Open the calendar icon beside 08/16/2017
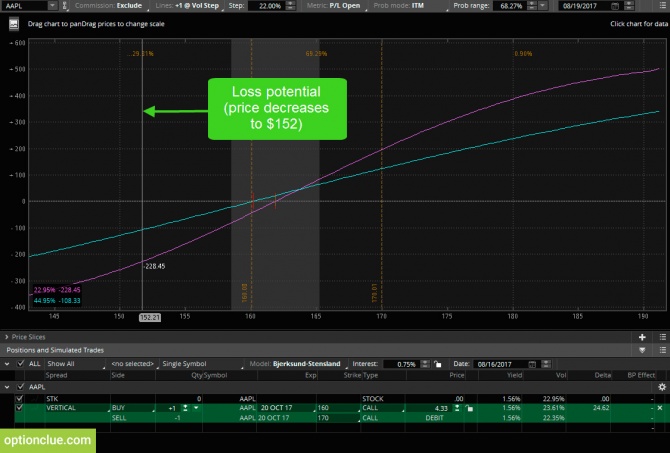 click(532, 364)
